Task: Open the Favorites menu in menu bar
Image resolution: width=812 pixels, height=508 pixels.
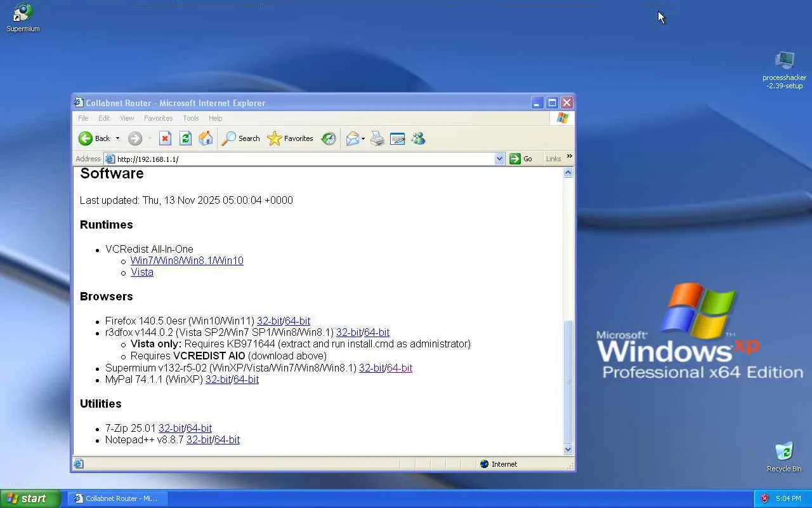Action: (158, 118)
